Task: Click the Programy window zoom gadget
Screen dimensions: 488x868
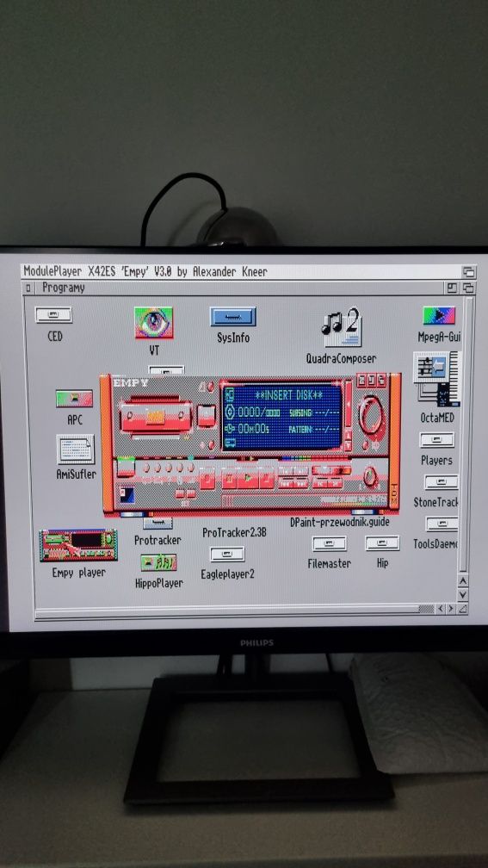Action: pos(452,288)
